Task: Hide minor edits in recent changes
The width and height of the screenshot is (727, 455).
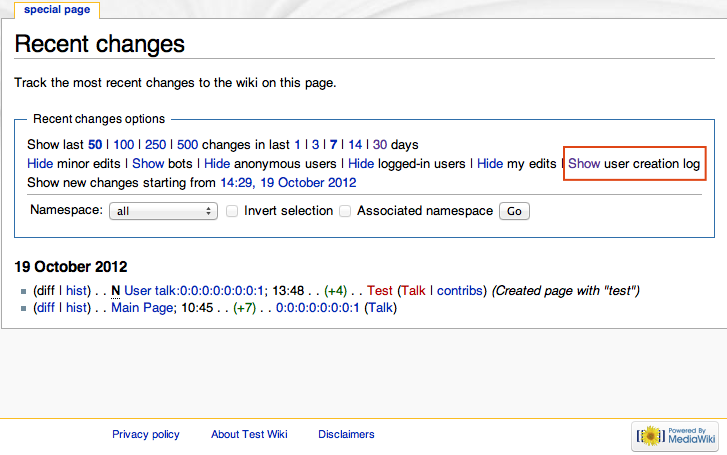Action: click(40, 163)
